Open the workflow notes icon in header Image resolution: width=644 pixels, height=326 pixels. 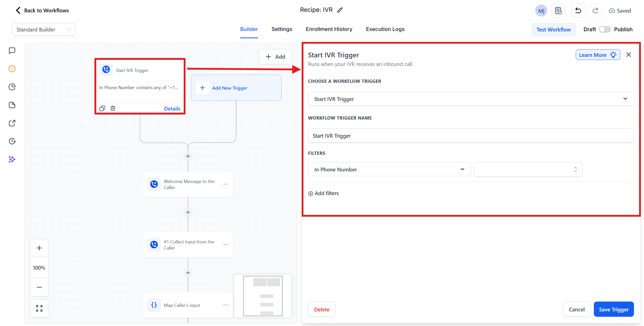pos(558,11)
